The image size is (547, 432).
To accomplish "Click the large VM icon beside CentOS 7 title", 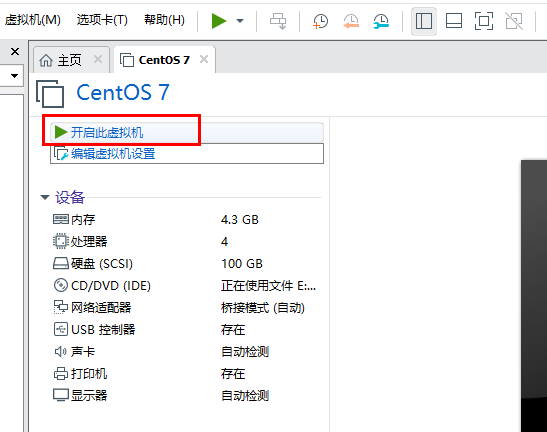I will [x=50, y=93].
